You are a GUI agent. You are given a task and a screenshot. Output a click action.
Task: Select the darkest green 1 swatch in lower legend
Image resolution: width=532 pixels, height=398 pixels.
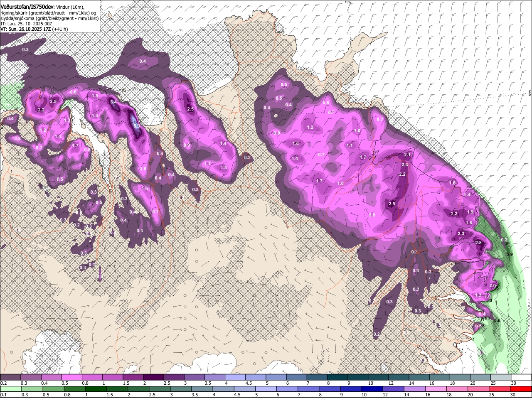tap(96, 389)
